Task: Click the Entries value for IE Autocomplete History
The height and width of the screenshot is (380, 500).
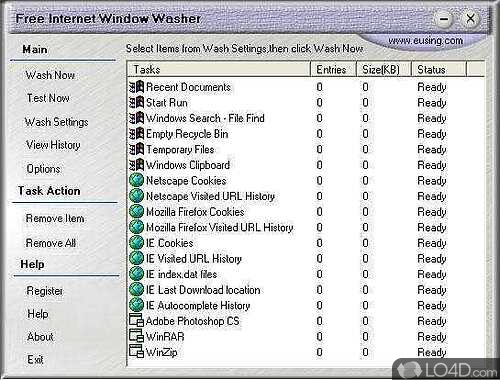Action: [x=319, y=305]
